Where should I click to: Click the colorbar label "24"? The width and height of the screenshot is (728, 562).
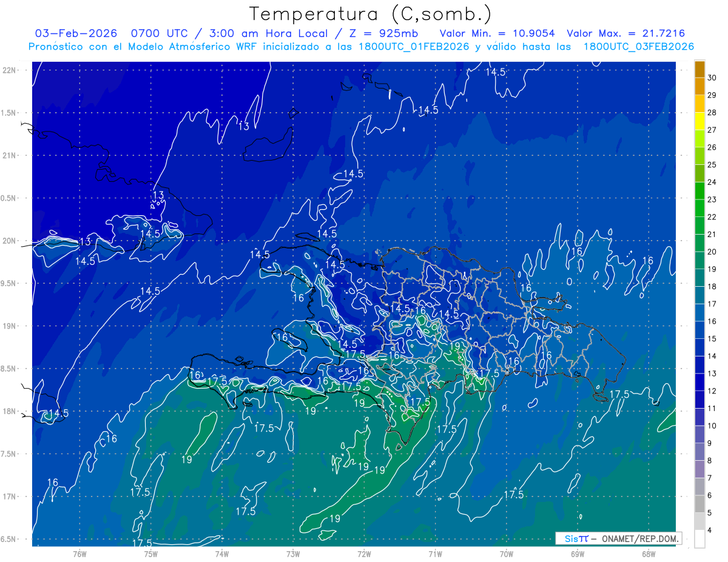click(712, 182)
